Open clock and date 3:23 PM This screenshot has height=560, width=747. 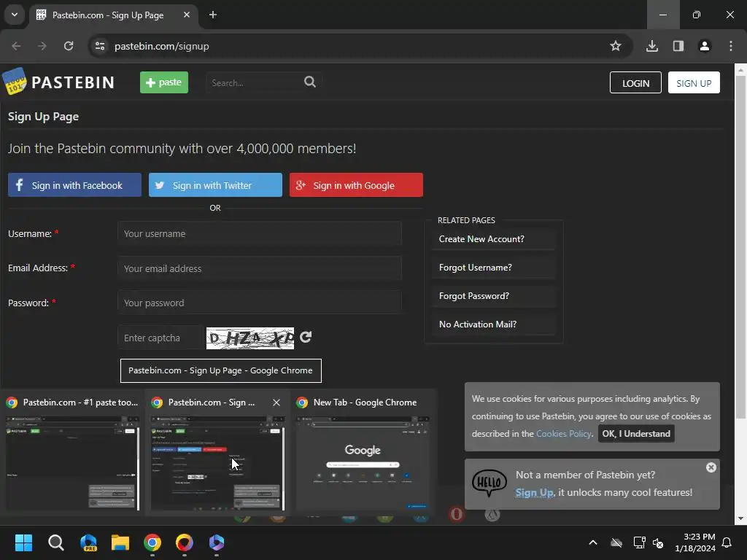695,542
